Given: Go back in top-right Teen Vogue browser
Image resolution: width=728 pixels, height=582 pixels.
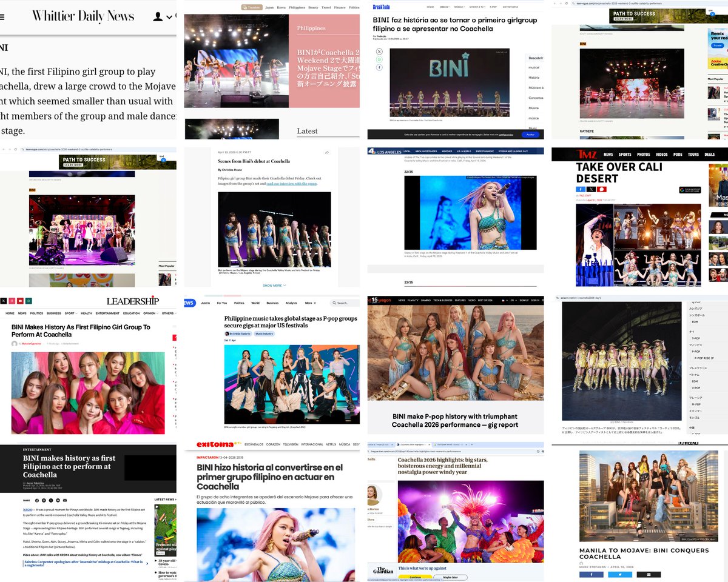Looking at the screenshot, I should tap(554, 4).
